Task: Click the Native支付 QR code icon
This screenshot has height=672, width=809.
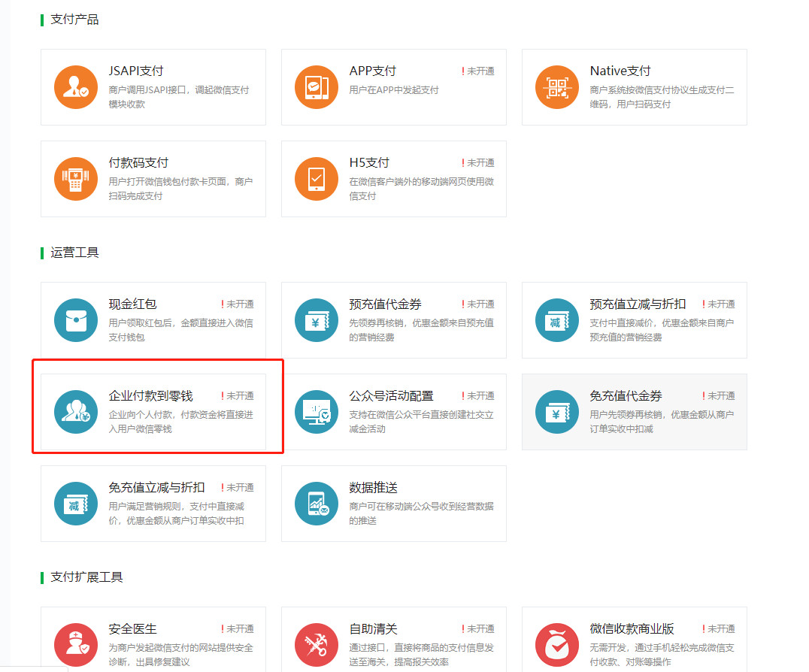Action: coord(557,87)
